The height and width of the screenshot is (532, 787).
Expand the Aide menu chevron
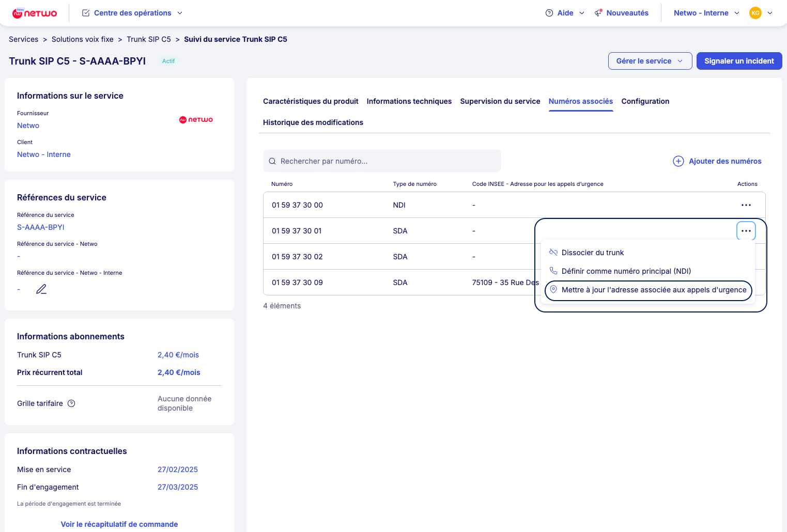point(582,13)
